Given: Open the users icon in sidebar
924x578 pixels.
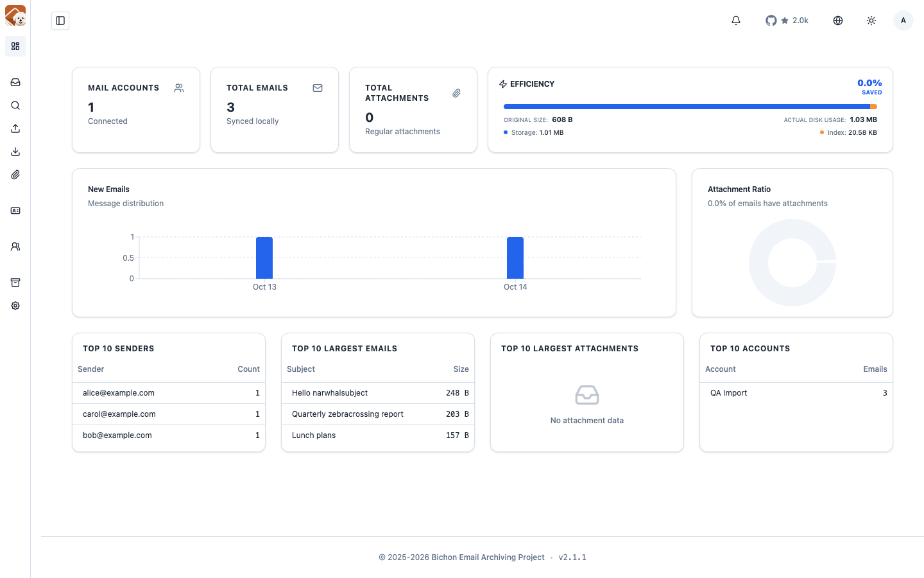Looking at the screenshot, I should click(15, 247).
